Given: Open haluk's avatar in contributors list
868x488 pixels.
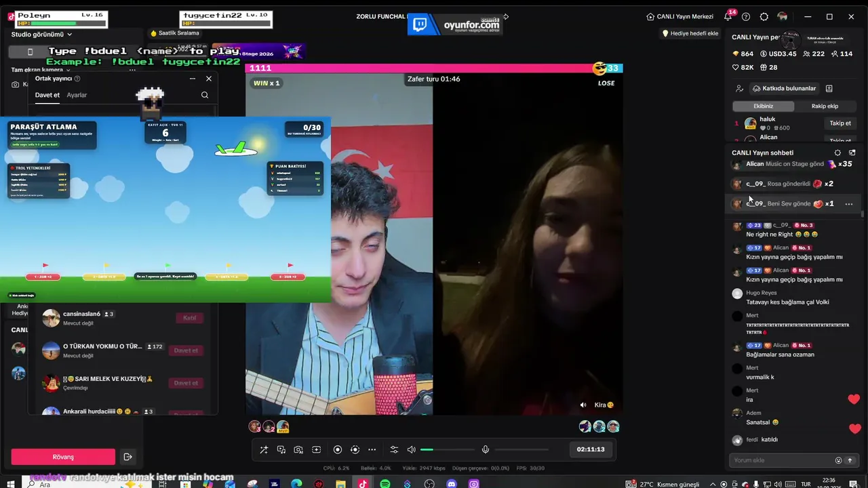Looking at the screenshot, I should (750, 123).
